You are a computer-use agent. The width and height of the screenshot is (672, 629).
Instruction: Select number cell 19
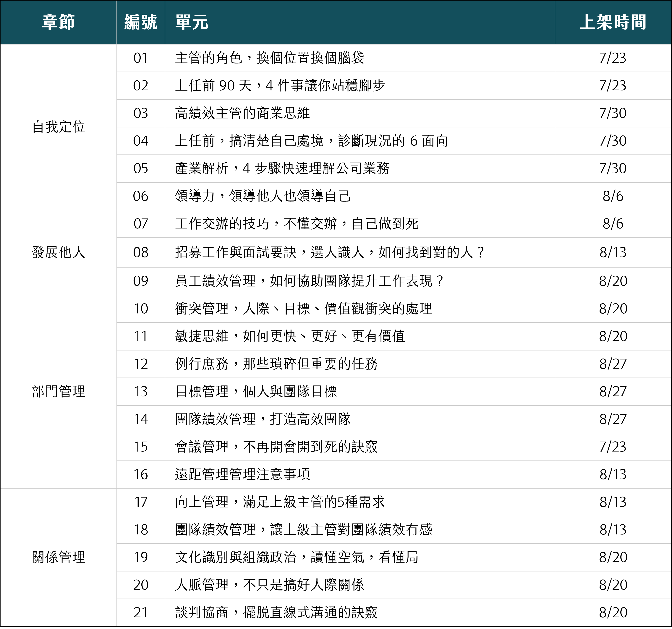click(x=141, y=557)
